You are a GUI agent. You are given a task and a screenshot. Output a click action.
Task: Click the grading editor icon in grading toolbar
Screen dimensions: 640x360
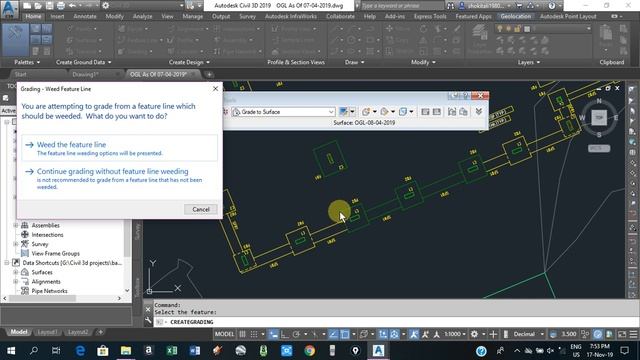(x=425, y=111)
